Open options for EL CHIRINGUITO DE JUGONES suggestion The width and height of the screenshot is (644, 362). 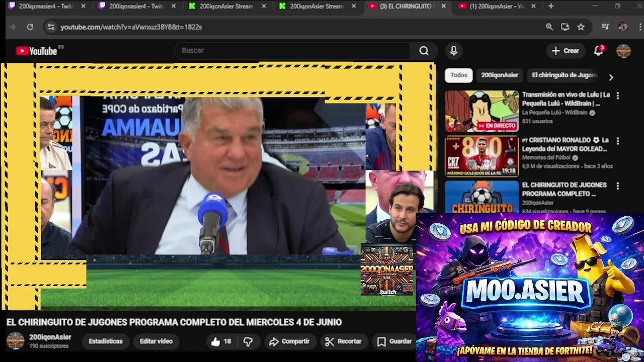click(618, 186)
